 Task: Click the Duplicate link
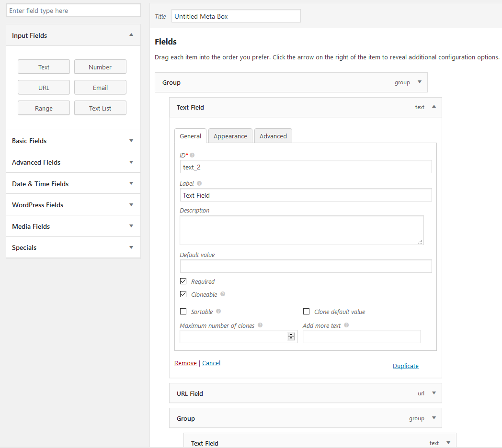[x=405, y=366]
